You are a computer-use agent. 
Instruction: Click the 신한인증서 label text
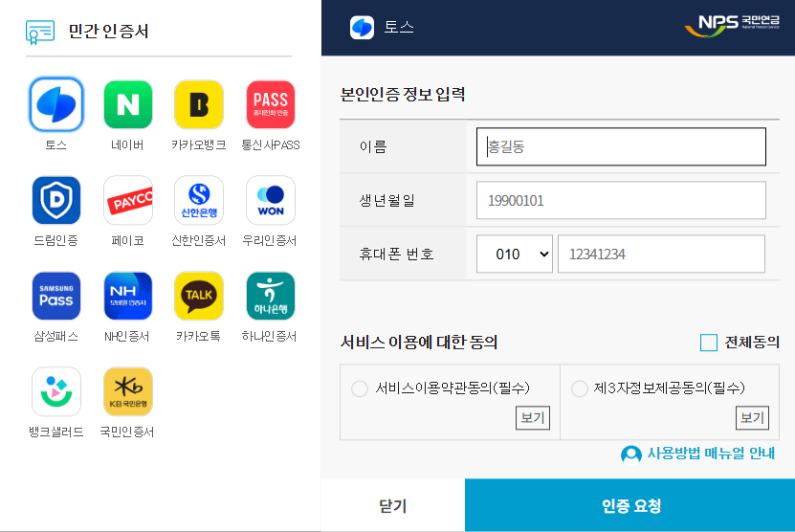point(199,240)
